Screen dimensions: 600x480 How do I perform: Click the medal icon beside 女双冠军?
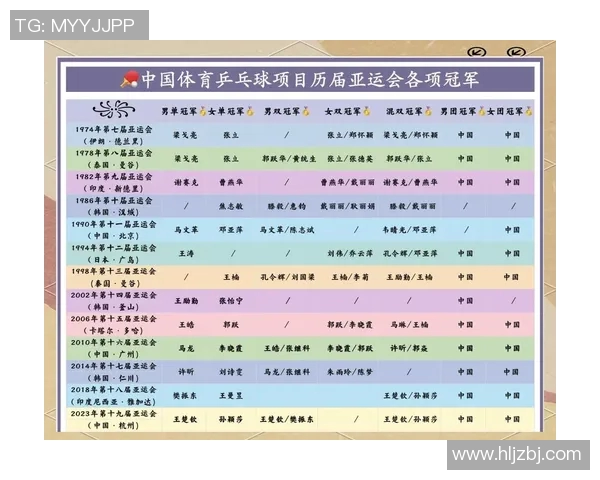(x=367, y=111)
